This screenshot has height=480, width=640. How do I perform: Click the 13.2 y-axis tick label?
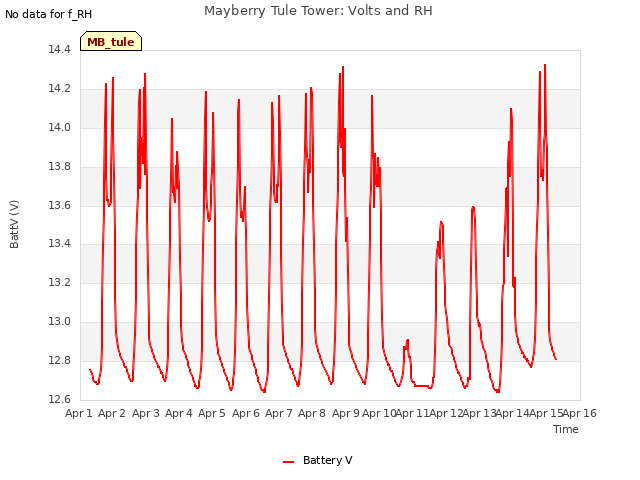59,282
